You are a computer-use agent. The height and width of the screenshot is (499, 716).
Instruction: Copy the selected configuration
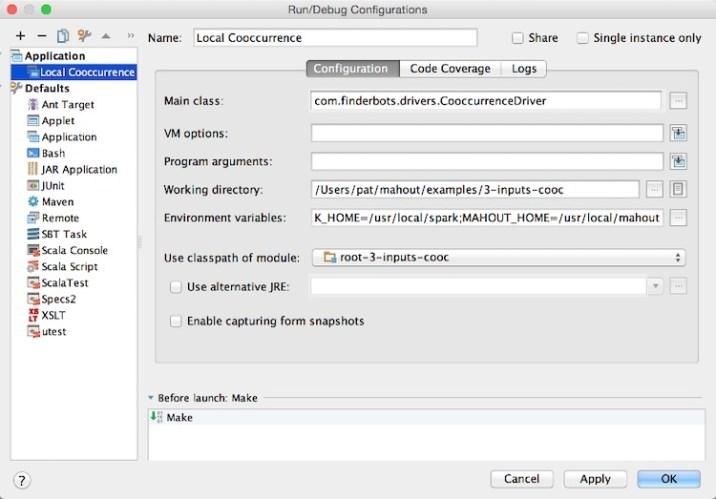click(x=63, y=36)
